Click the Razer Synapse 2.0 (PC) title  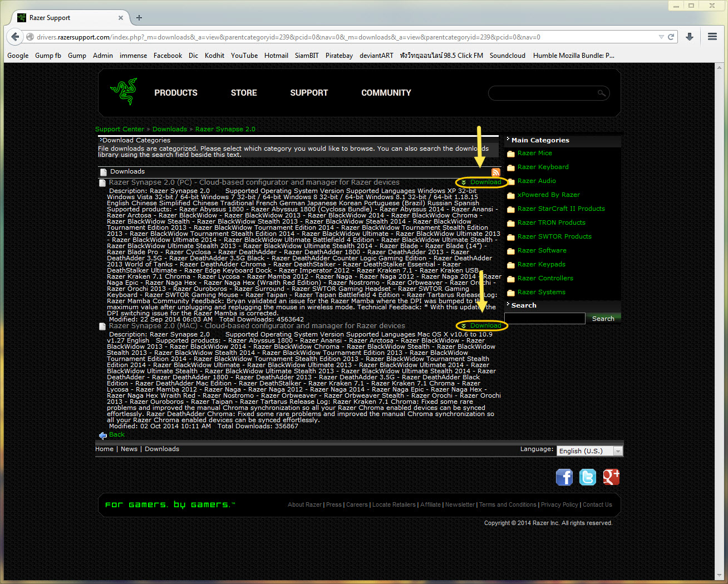pyautogui.click(x=254, y=182)
